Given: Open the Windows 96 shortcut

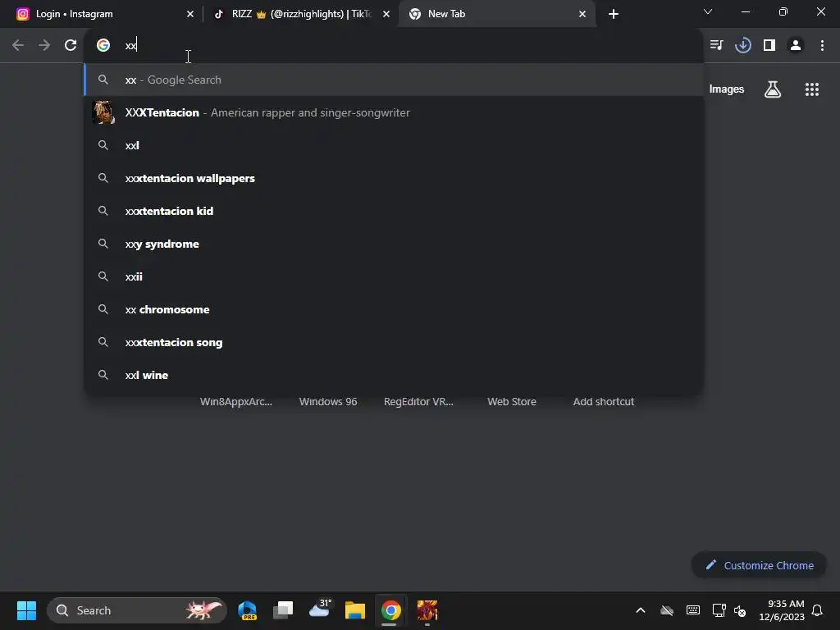Looking at the screenshot, I should pyautogui.click(x=328, y=402).
